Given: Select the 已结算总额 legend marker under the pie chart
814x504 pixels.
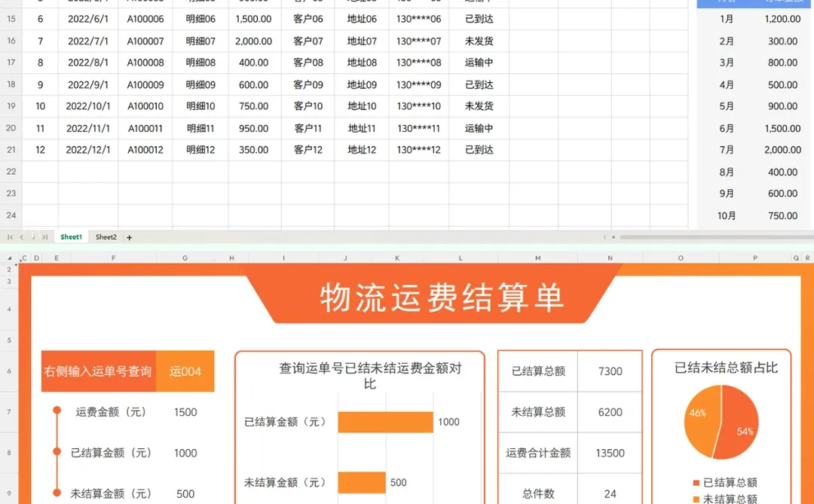Looking at the screenshot, I should [696, 483].
